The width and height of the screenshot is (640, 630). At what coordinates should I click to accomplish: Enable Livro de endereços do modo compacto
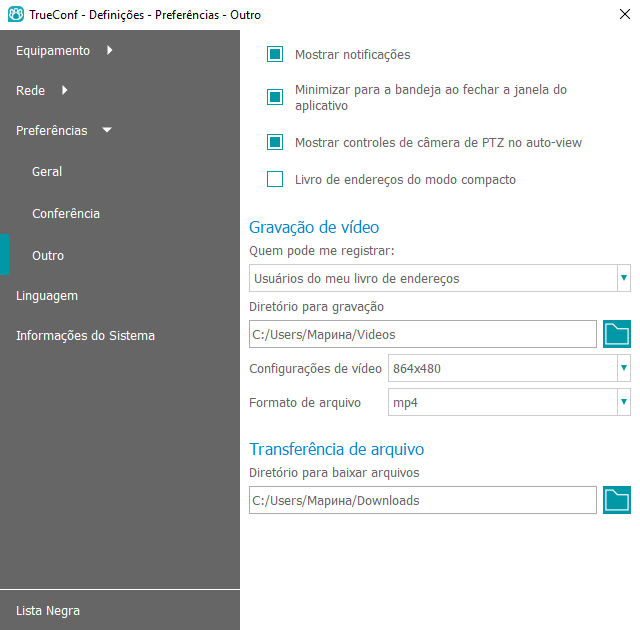(275, 179)
